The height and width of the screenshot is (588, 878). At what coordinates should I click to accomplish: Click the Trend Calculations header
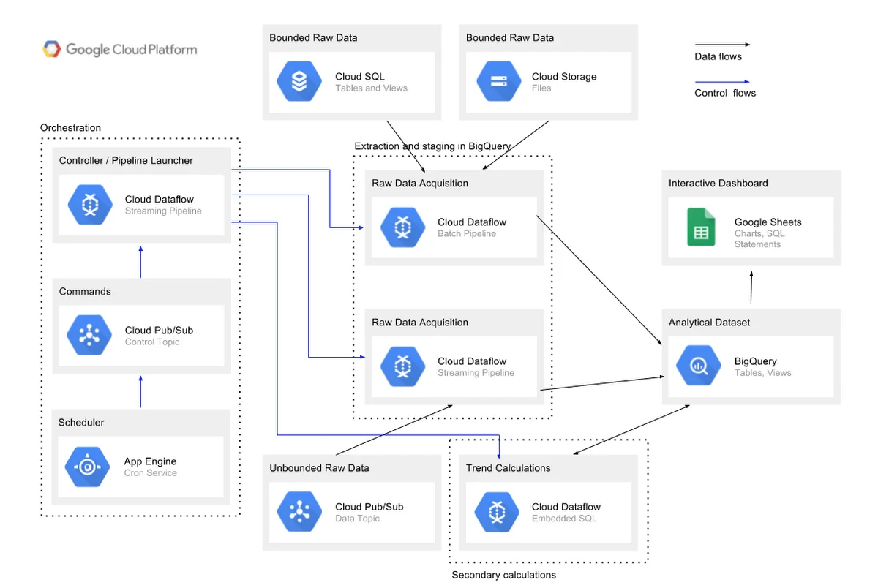point(509,468)
